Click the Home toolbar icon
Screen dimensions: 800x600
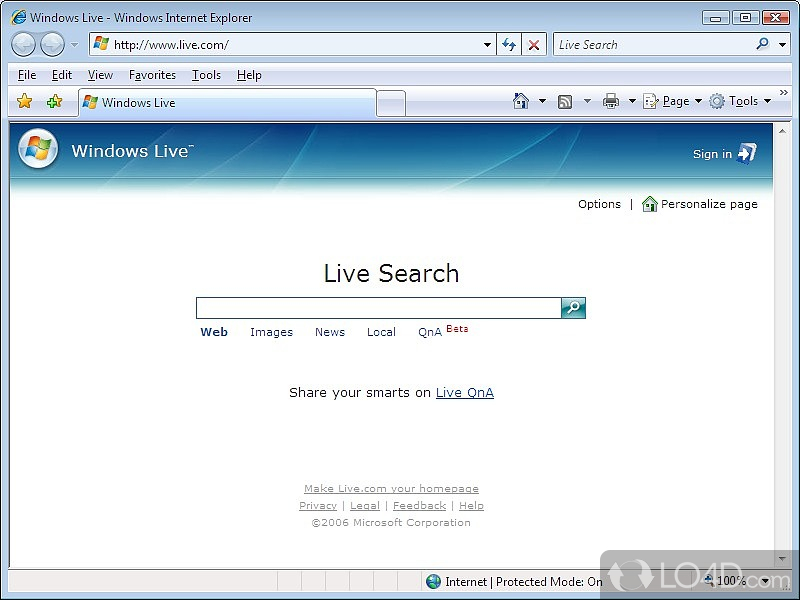click(520, 101)
